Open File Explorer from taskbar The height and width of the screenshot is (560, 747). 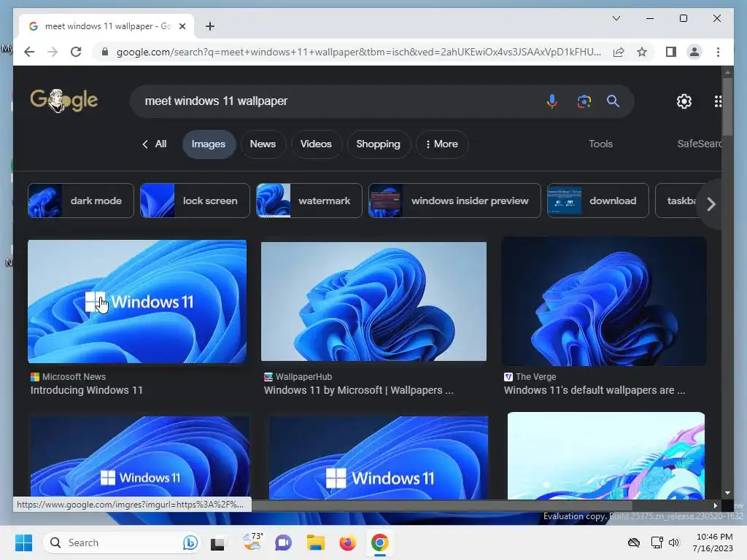pos(315,542)
